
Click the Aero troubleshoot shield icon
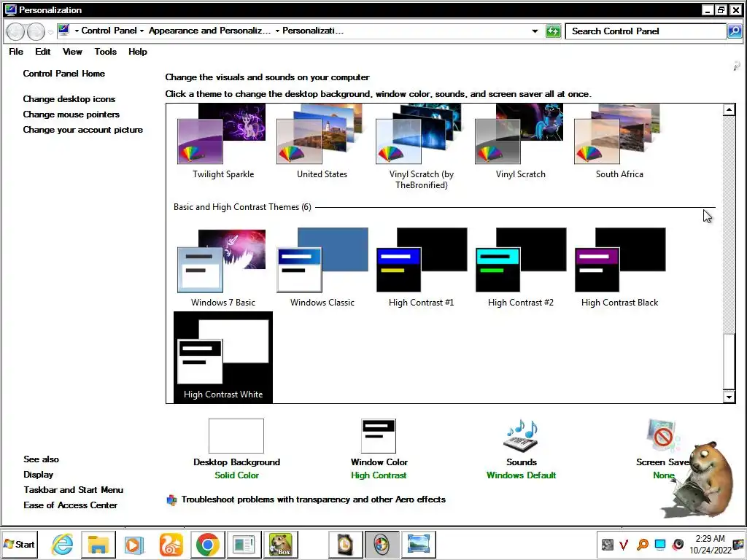[171, 500]
